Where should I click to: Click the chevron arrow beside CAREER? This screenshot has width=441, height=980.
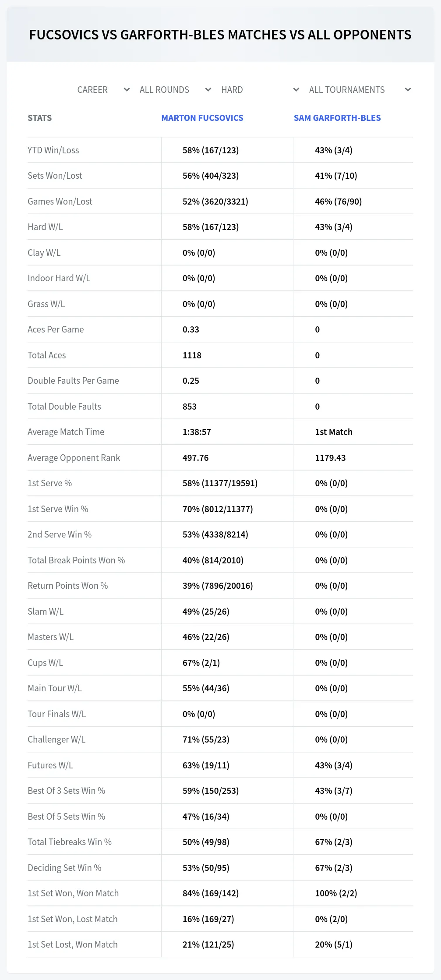[x=127, y=90]
